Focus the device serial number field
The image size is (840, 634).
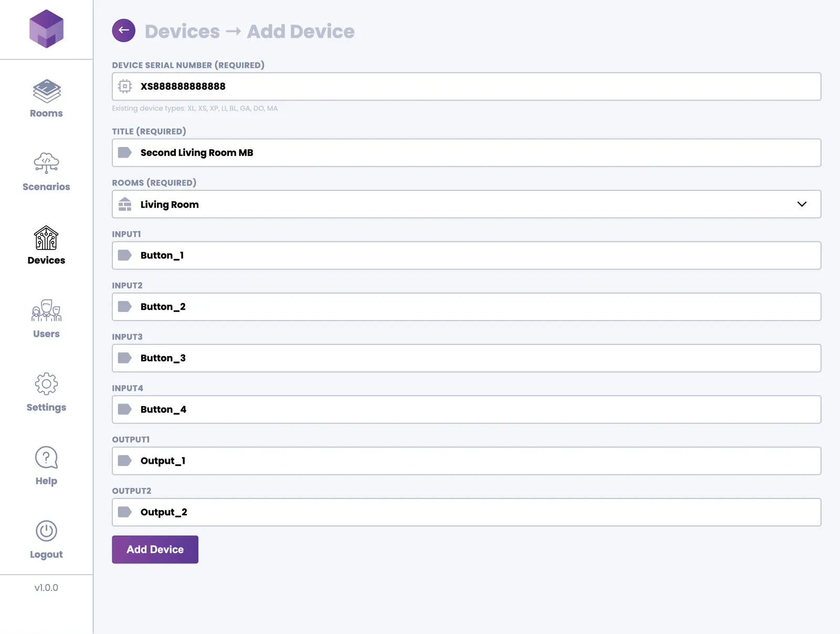(x=472, y=87)
